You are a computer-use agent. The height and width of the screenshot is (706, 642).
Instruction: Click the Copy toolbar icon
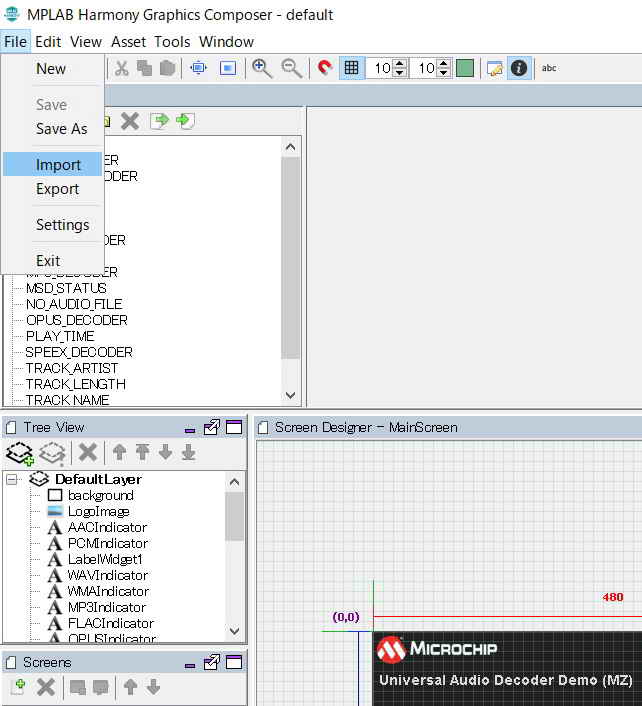[145, 68]
